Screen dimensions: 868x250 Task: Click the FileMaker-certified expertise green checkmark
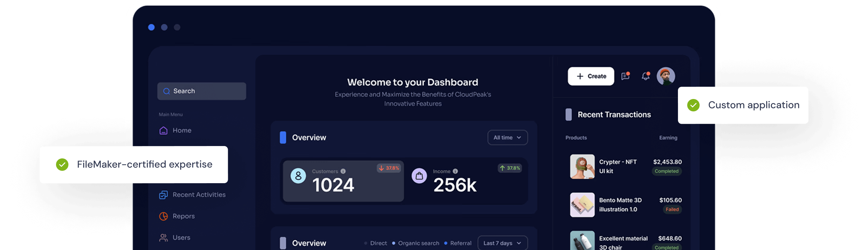[x=62, y=165]
